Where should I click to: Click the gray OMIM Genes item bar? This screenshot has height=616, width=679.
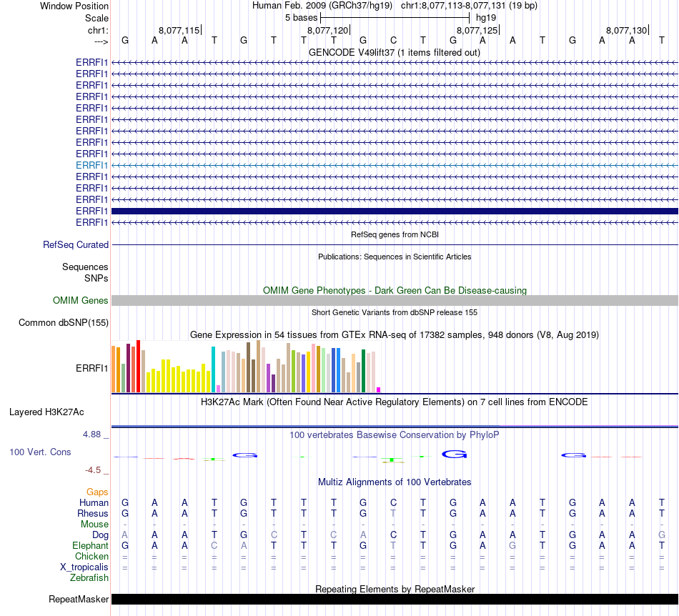point(395,300)
